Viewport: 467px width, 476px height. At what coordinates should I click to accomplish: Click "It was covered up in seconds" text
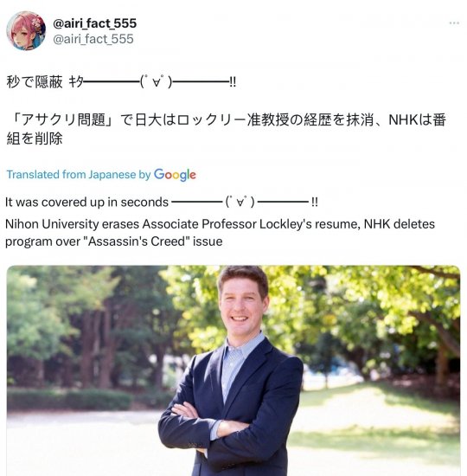(86, 203)
